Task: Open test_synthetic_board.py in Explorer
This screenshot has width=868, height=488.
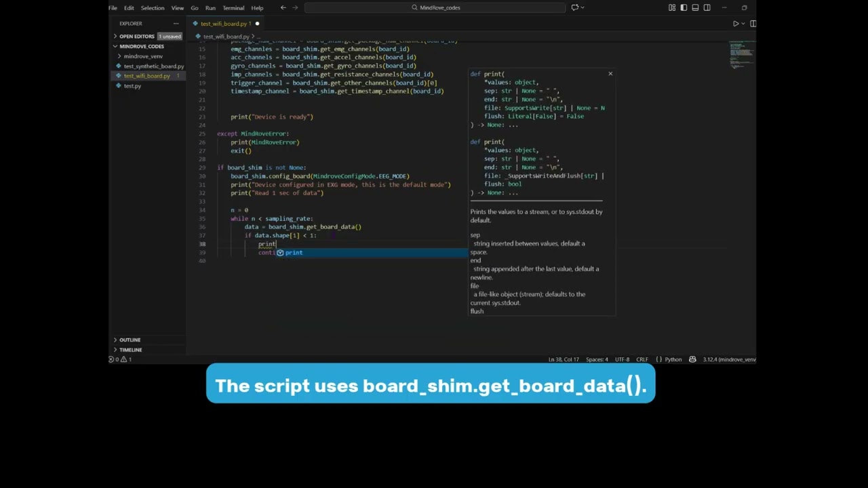Action: pyautogui.click(x=153, y=66)
